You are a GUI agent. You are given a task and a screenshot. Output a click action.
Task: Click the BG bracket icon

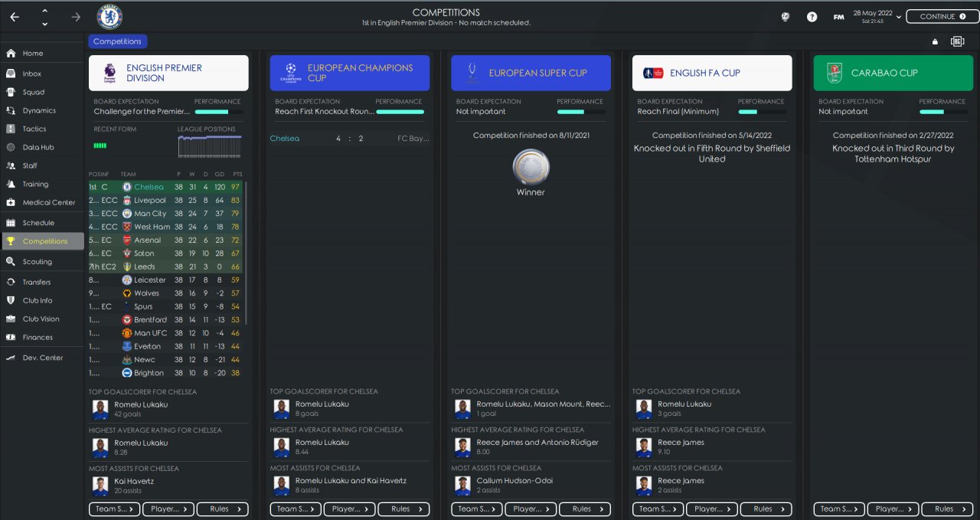[x=957, y=42]
